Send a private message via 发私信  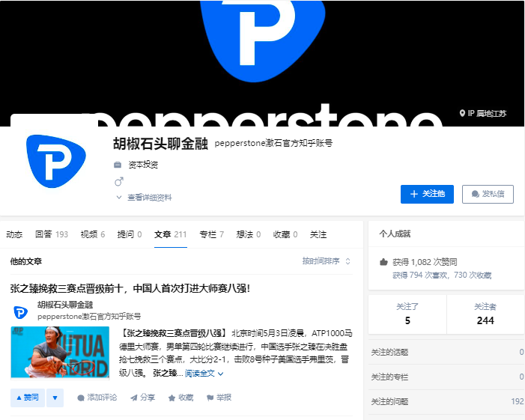point(488,194)
